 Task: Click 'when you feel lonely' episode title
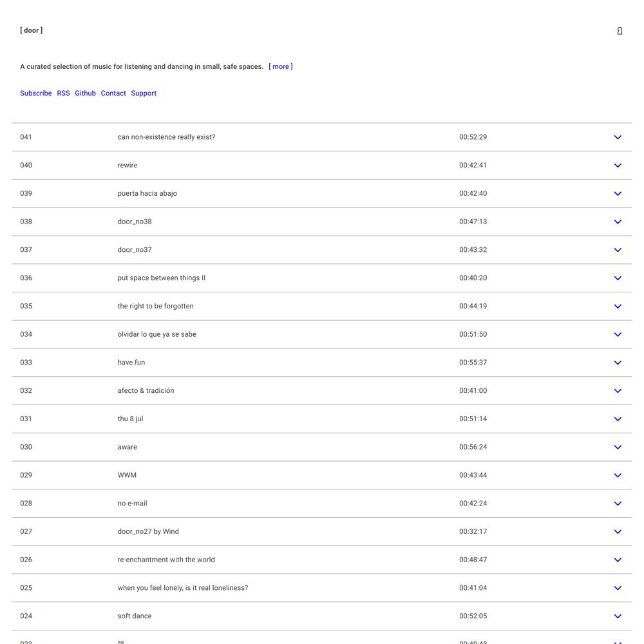click(183, 588)
